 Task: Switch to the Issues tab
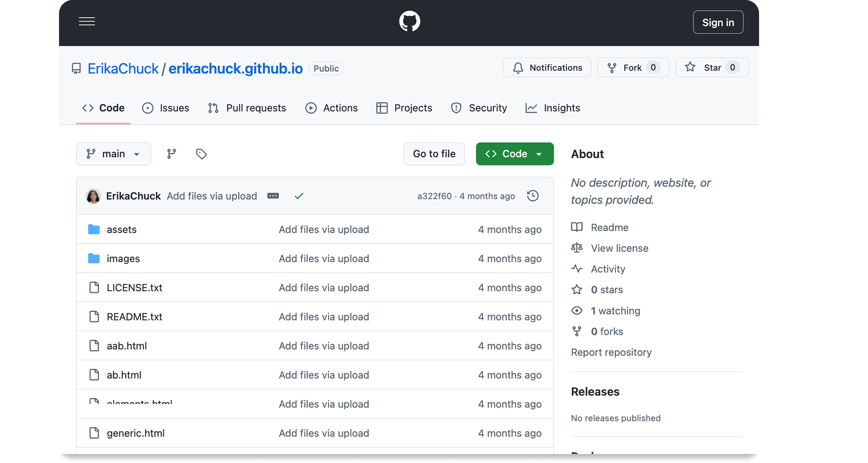tap(166, 108)
